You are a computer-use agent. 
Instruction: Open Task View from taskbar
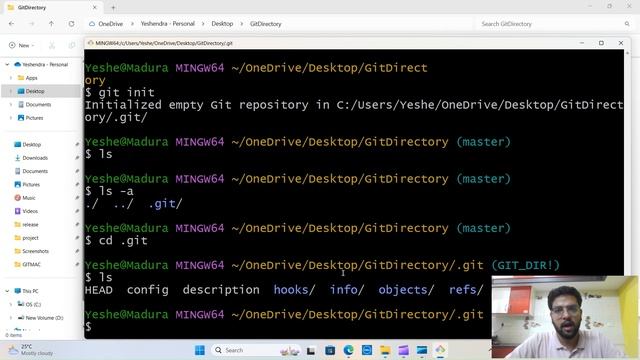pyautogui.click(x=311, y=350)
